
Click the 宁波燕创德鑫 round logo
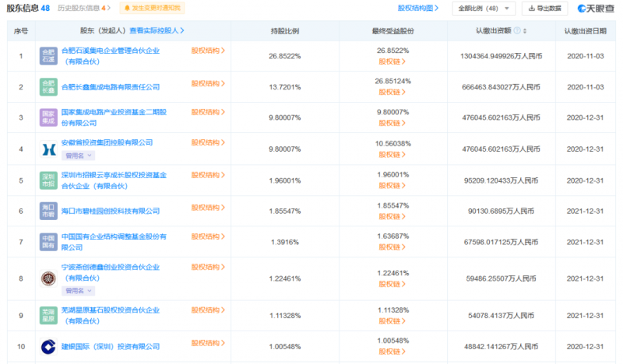48,278
